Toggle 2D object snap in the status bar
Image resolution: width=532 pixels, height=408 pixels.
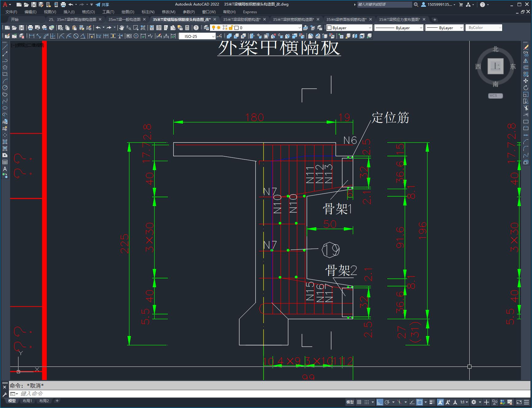coord(420,402)
